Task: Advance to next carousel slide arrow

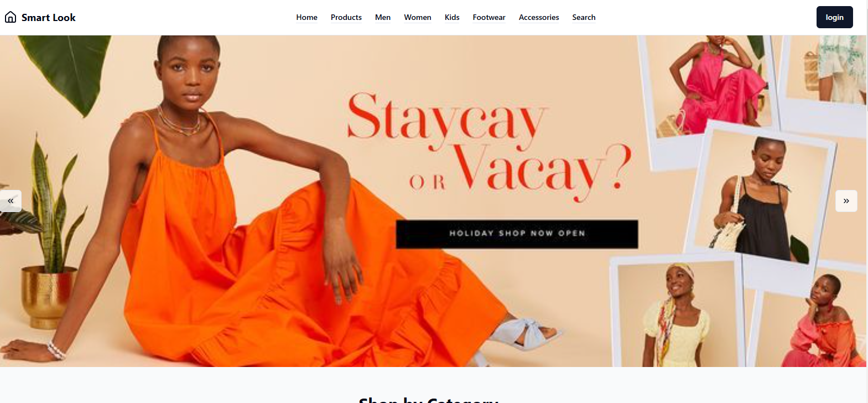Action: (846, 201)
